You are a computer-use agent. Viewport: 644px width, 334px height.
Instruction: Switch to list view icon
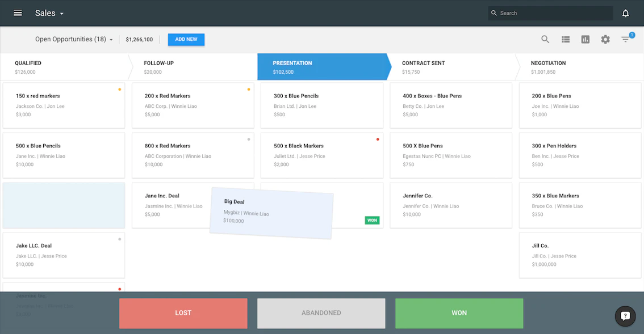566,39
